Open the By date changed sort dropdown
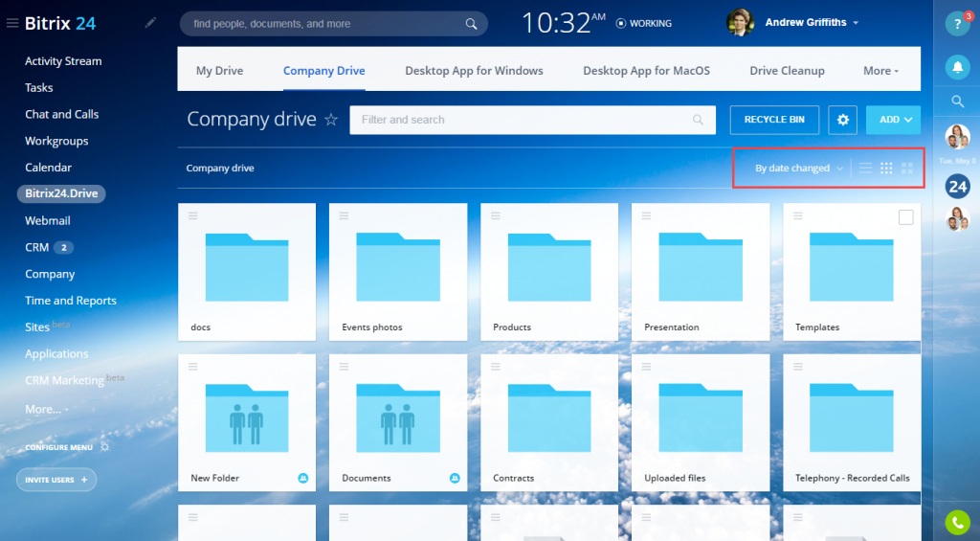This screenshot has height=541, width=980. pos(799,168)
